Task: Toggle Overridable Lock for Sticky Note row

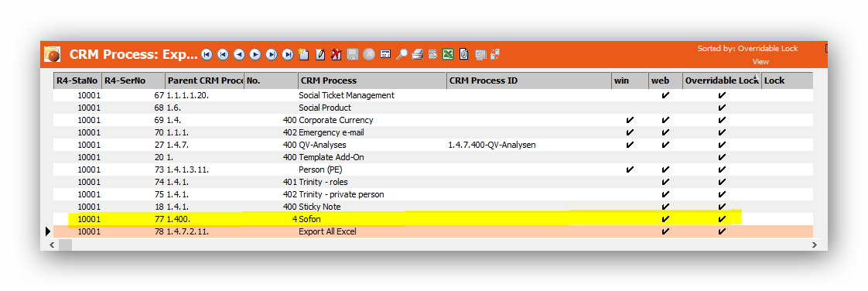Action: pos(721,207)
